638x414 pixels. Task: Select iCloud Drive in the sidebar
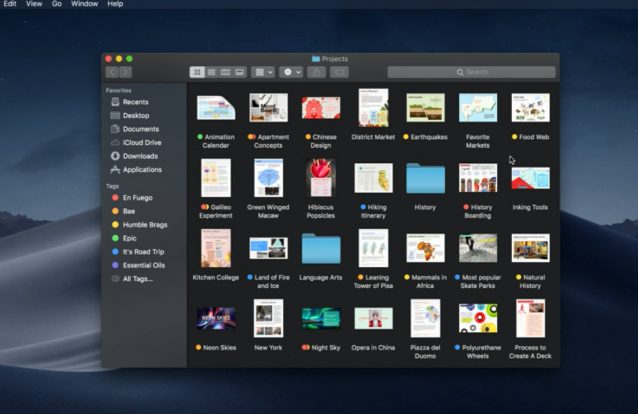[x=141, y=142]
